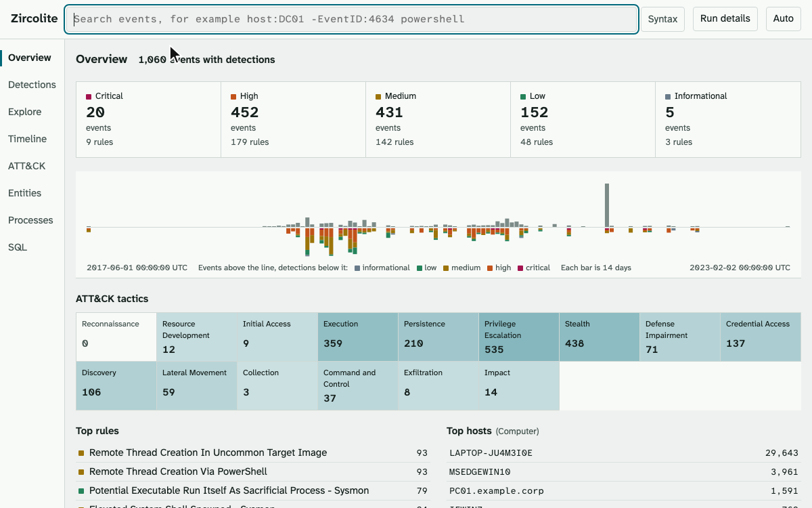Open the Processes view
Viewport: 812px width, 508px height.
(x=30, y=220)
